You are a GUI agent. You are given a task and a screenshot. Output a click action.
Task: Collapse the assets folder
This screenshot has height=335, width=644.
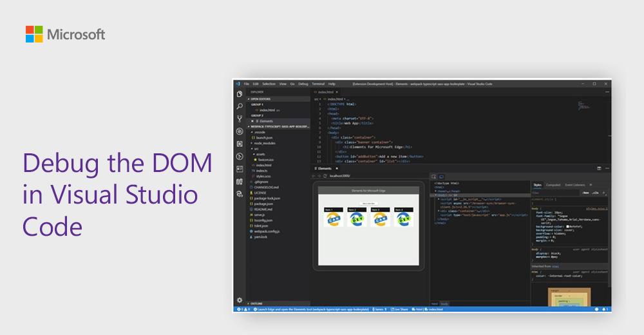[x=260, y=154]
